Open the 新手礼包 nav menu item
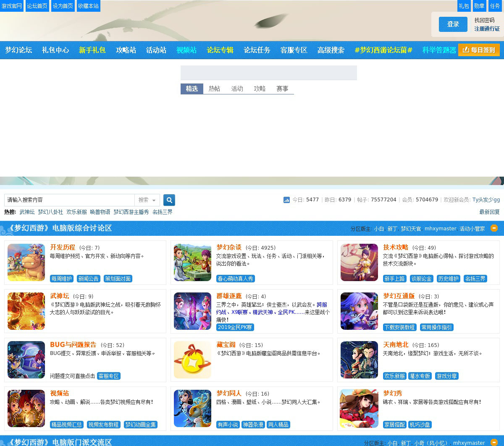Screen dimensions: 504x446 [x=92, y=50]
